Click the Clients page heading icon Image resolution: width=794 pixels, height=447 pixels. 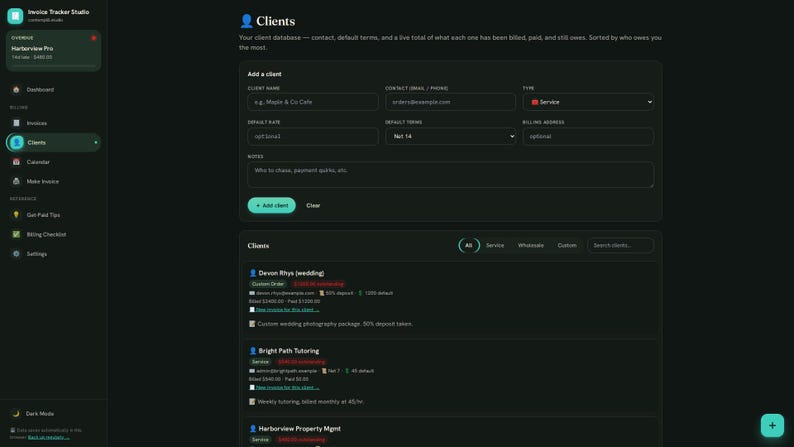point(246,21)
